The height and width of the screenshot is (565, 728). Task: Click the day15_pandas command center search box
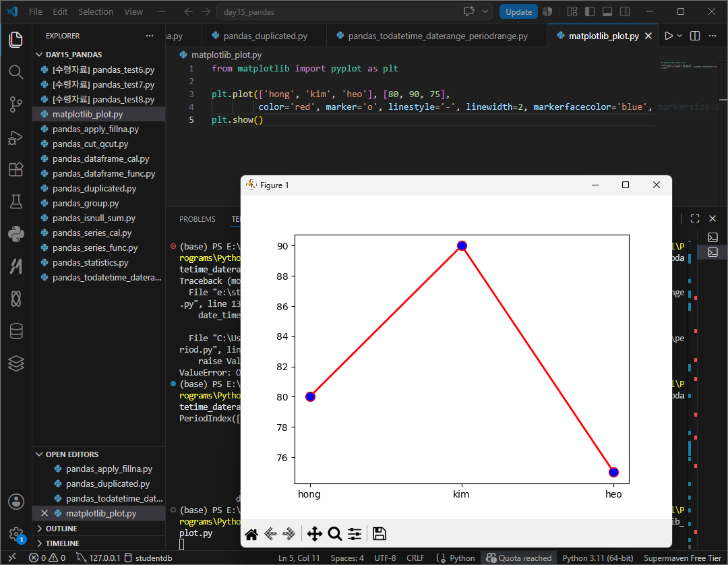(x=338, y=11)
